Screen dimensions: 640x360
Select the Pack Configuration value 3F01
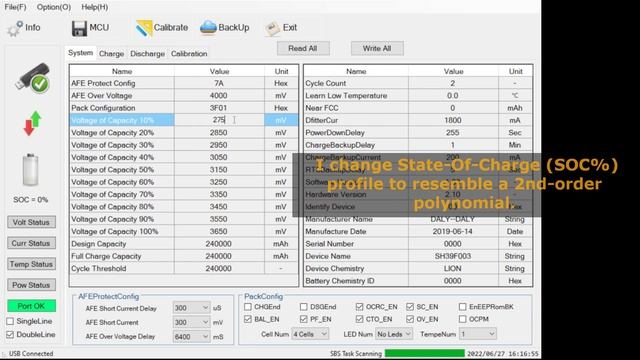tap(219, 108)
